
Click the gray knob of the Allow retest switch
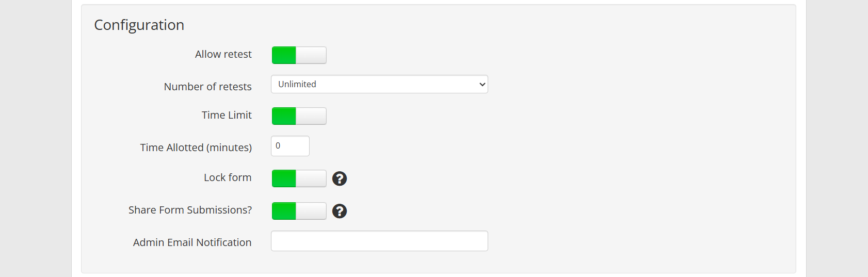[x=311, y=55]
